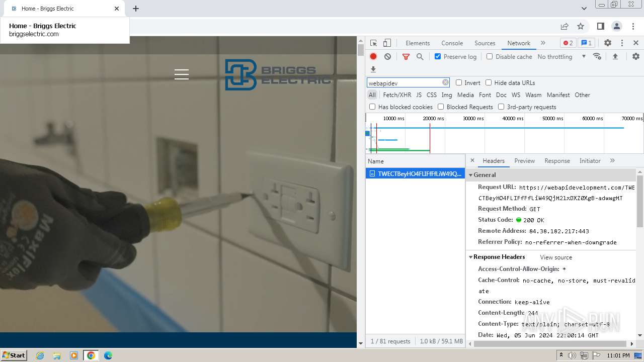Open the Windows Start menu

[14, 355]
